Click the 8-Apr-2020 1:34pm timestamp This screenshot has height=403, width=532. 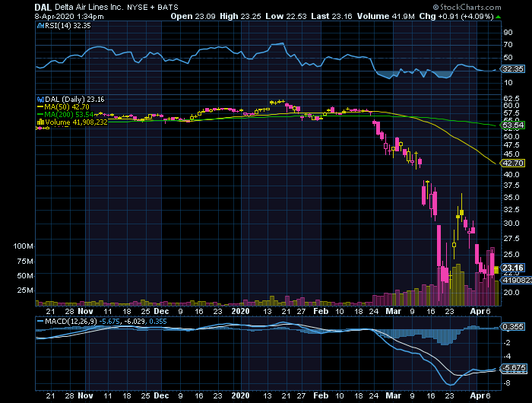[69, 16]
